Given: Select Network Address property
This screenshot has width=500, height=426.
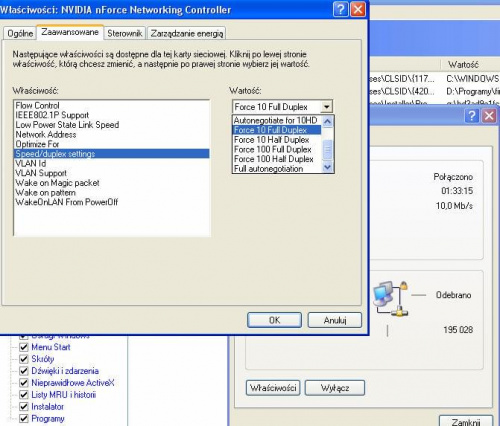Looking at the screenshot, I should tap(112, 135).
